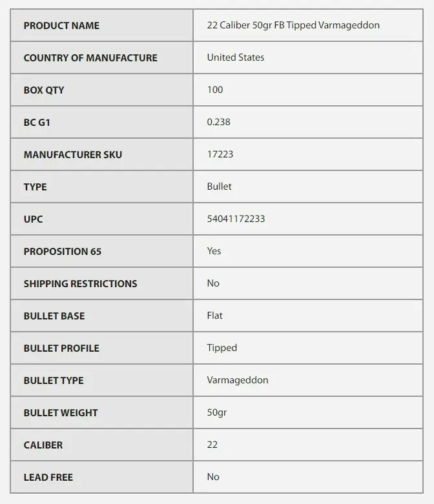Click the PROPOSITION 65 label
This screenshot has width=434, height=504.
pyautogui.click(x=63, y=252)
